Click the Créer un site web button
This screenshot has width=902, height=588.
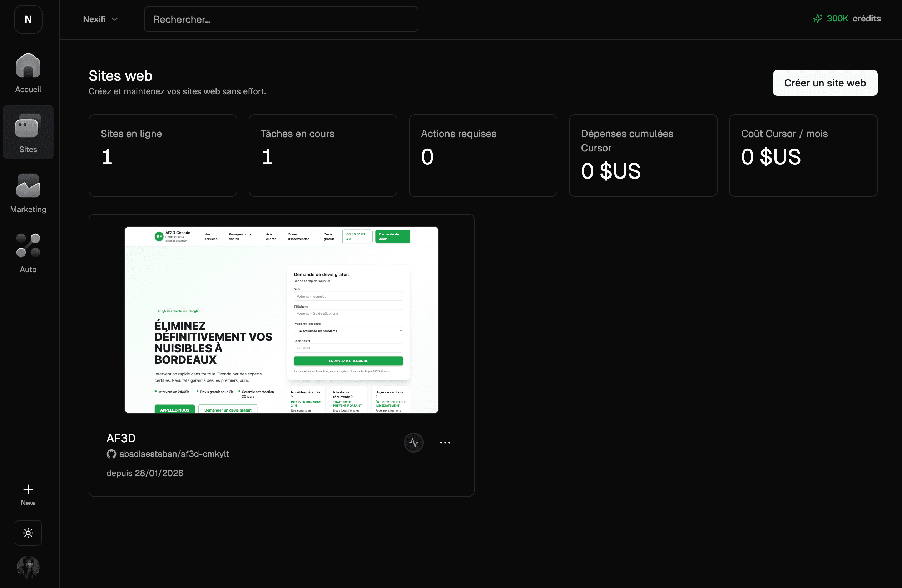[x=825, y=83]
